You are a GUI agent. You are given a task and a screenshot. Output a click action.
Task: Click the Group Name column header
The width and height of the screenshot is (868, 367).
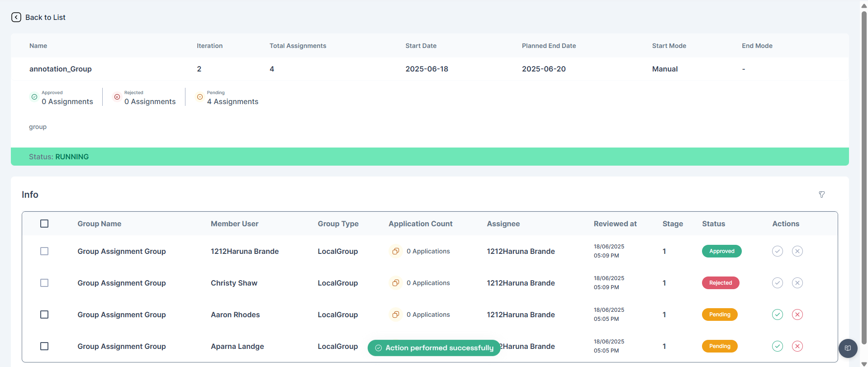[99, 224]
